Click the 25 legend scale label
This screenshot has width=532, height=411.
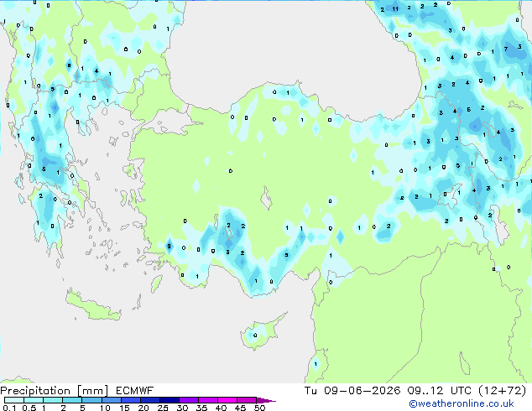click(163, 408)
